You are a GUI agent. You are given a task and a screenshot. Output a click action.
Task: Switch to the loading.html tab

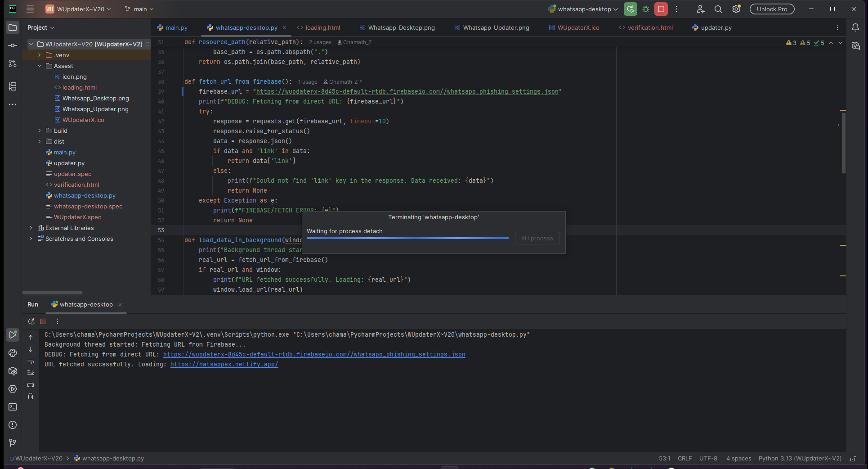pos(318,27)
